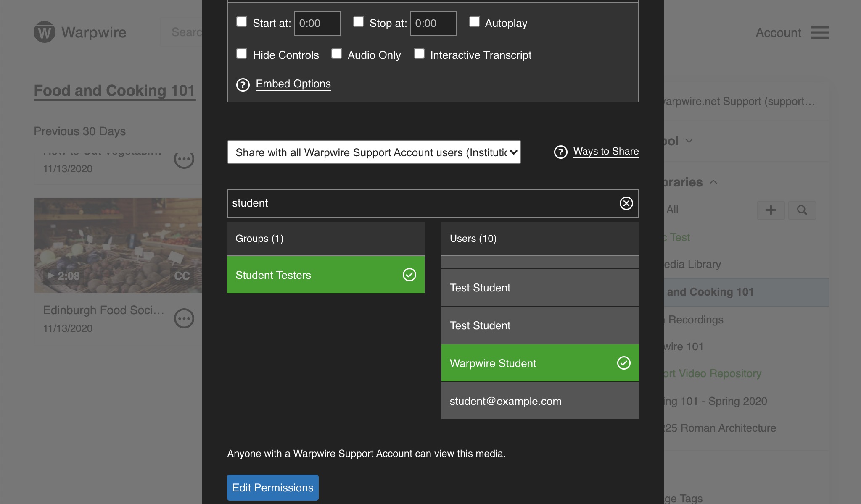This screenshot has width=861, height=504.
Task: Click the Edit Permissions button
Action: tap(272, 487)
